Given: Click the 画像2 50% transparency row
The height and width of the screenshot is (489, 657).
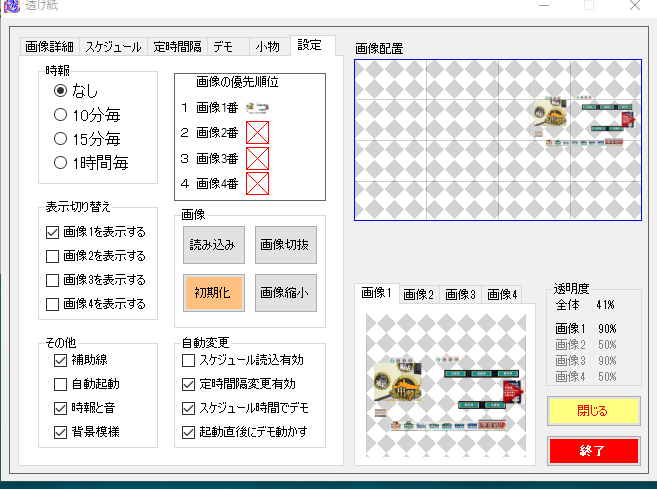Looking at the screenshot, I should point(585,344).
